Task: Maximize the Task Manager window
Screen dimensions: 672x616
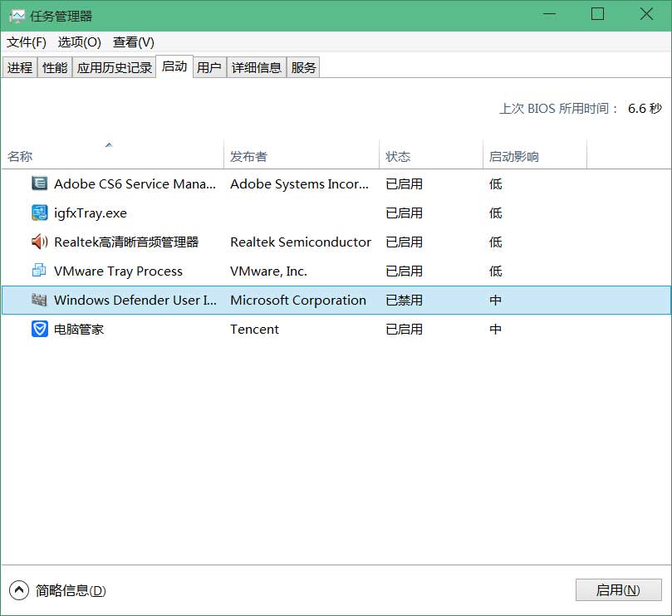Action: [x=597, y=14]
